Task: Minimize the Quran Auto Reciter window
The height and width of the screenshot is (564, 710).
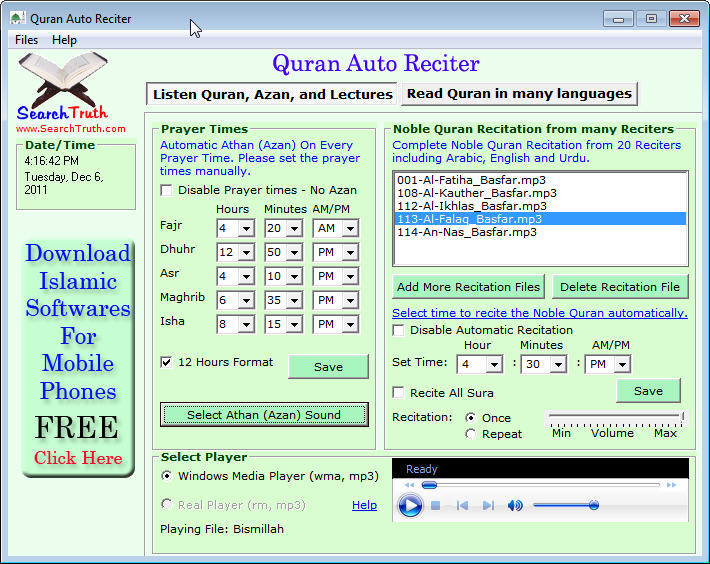Action: (618, 19)
